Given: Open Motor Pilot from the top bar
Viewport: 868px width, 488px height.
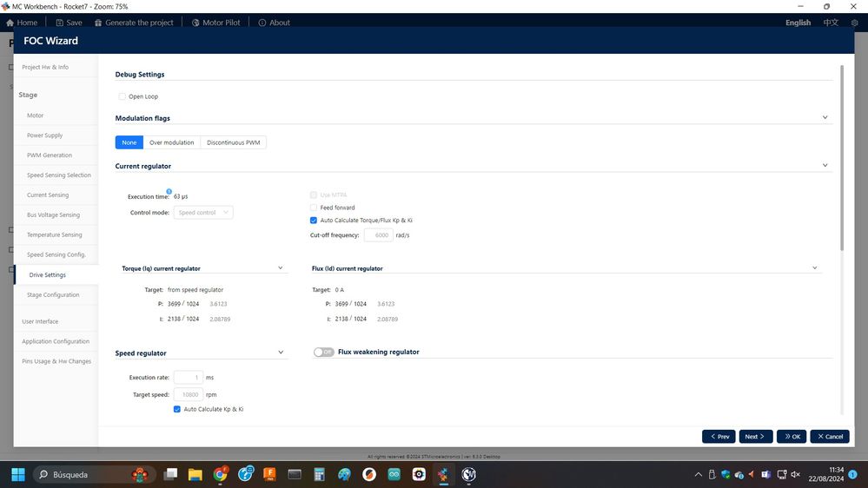Looking at the screenshot, I should coord(215,23).
